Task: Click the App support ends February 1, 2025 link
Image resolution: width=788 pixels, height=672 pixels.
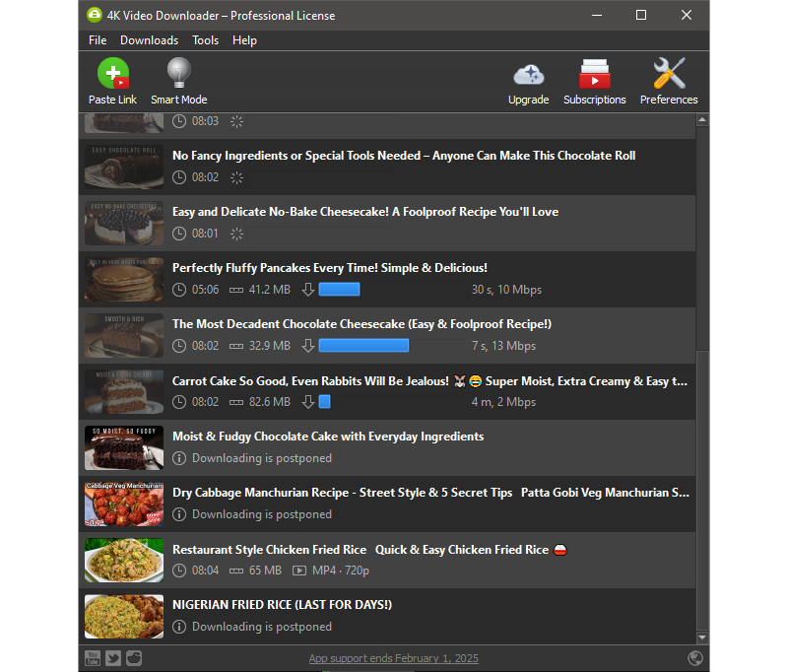Action: point(393,657)
